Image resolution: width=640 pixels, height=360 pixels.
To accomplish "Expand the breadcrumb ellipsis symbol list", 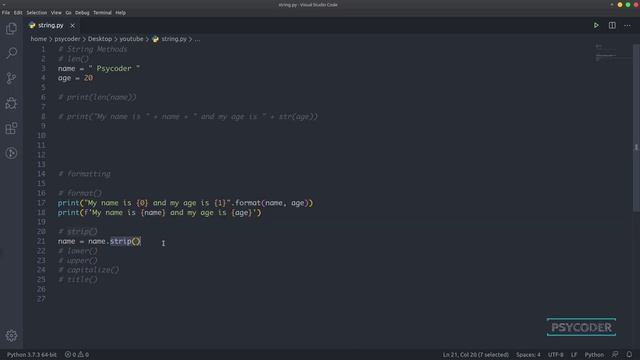I will click(198, 39).
